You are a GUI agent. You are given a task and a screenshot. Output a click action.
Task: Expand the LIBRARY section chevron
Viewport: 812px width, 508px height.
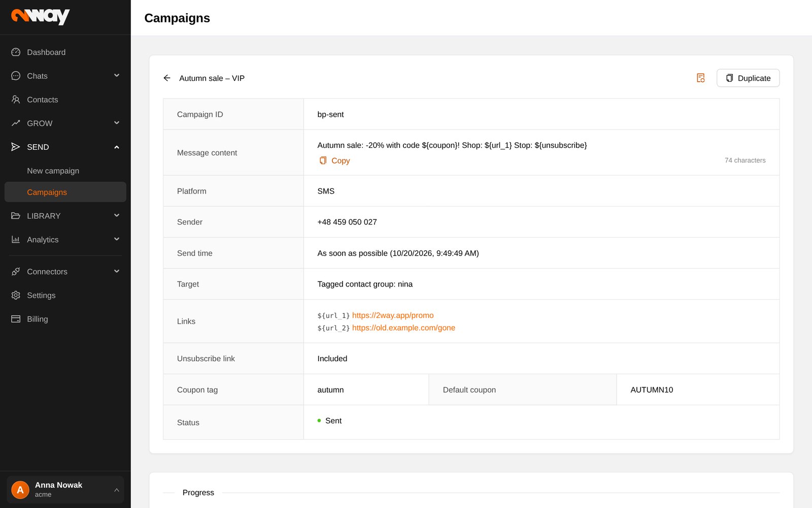point(117,216)
